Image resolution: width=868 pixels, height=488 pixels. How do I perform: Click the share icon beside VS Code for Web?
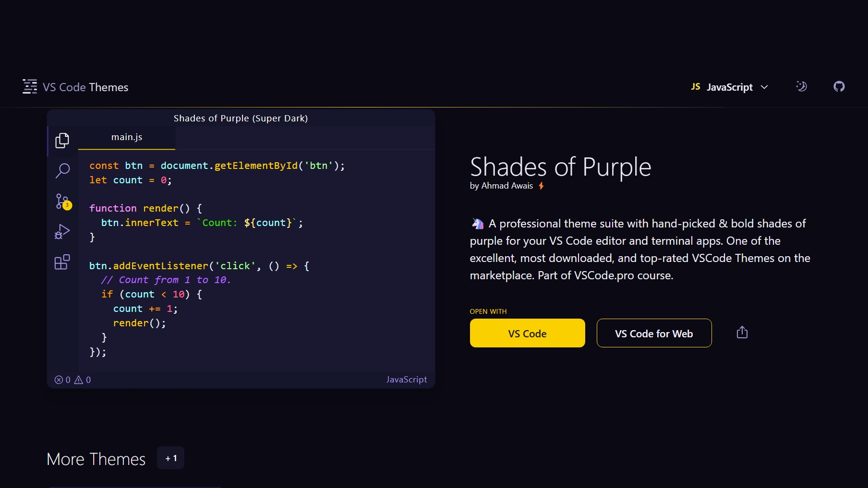742,333
